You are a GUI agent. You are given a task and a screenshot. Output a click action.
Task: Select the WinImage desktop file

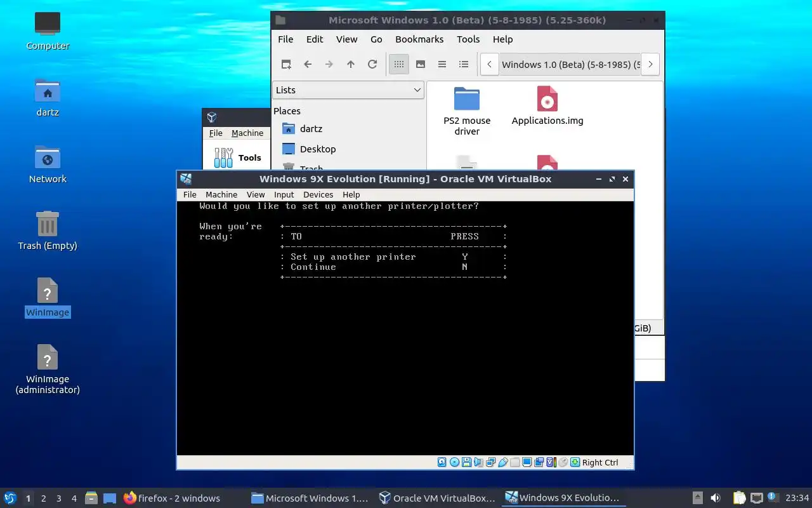pyautogui.click(x=48, y=297)
